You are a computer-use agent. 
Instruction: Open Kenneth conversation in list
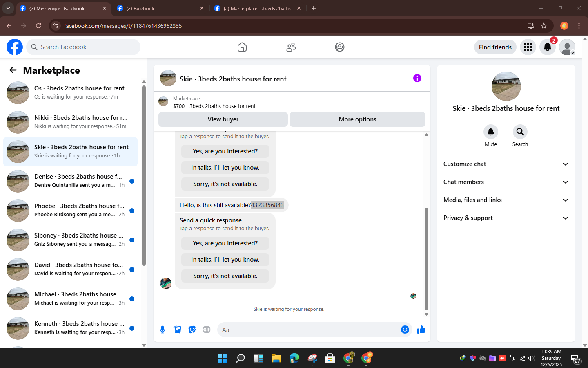[70, 328]
